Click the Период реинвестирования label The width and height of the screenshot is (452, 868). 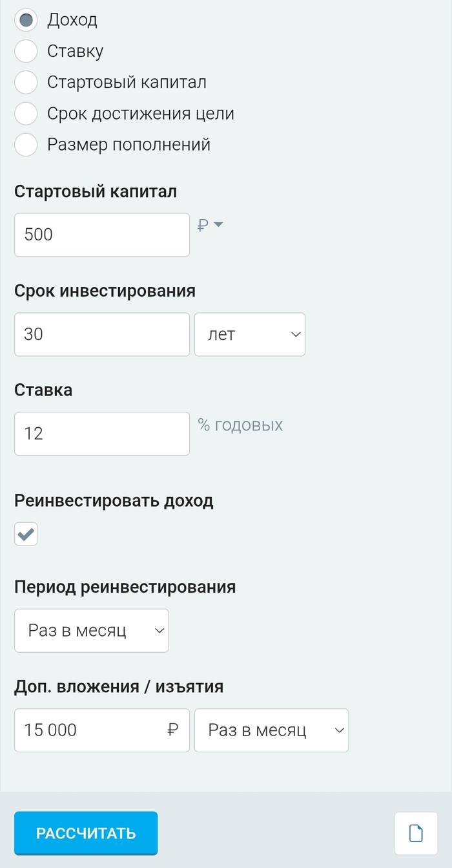coord(125,587)
